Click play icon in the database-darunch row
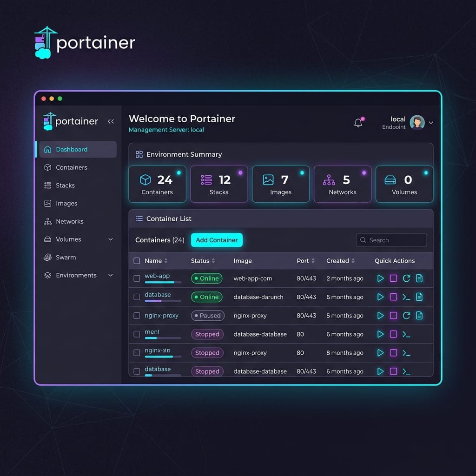This screenshot has height=476, width=476. [x=380, y=297]
